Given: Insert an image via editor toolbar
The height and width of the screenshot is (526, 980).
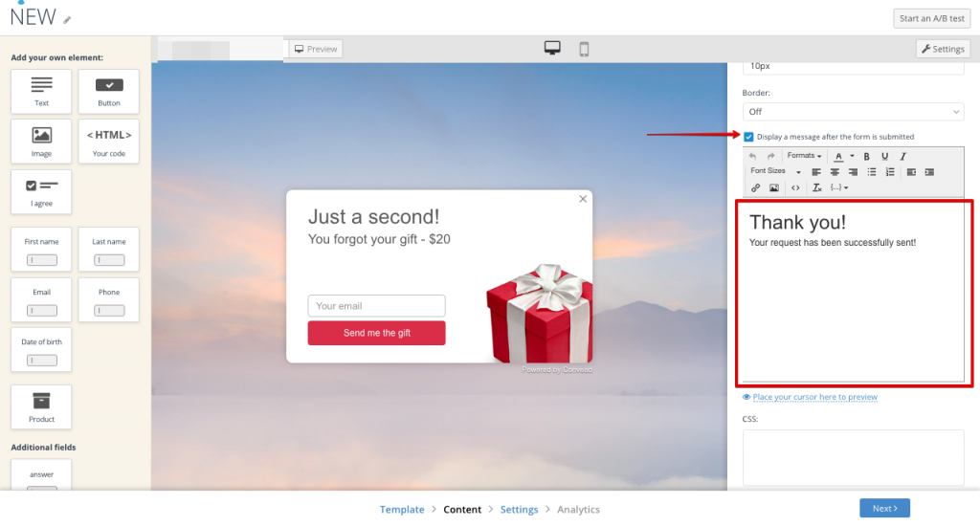Looking at the screenshot, I should click(x=773, y=187).
